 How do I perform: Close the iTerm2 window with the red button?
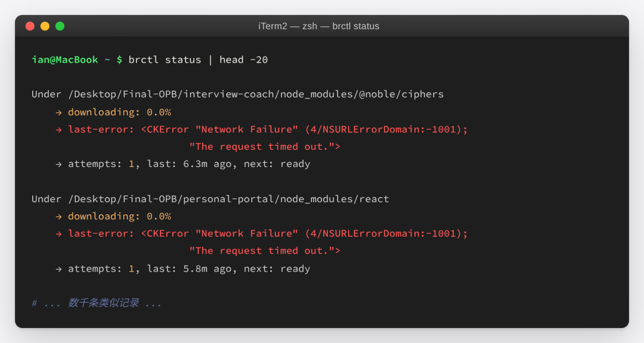[30, 26]
